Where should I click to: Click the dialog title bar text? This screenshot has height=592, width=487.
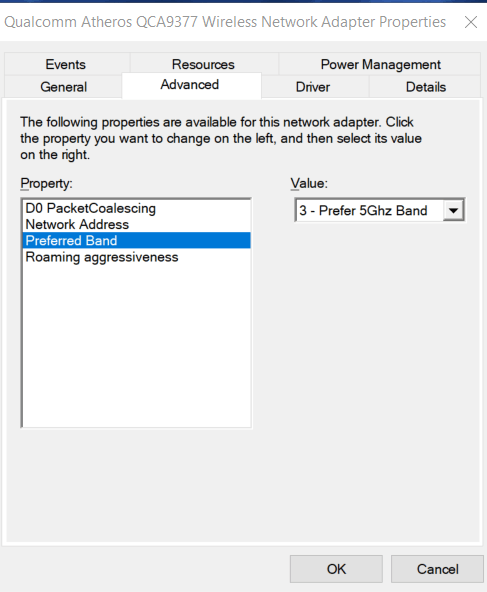[225, 22]
